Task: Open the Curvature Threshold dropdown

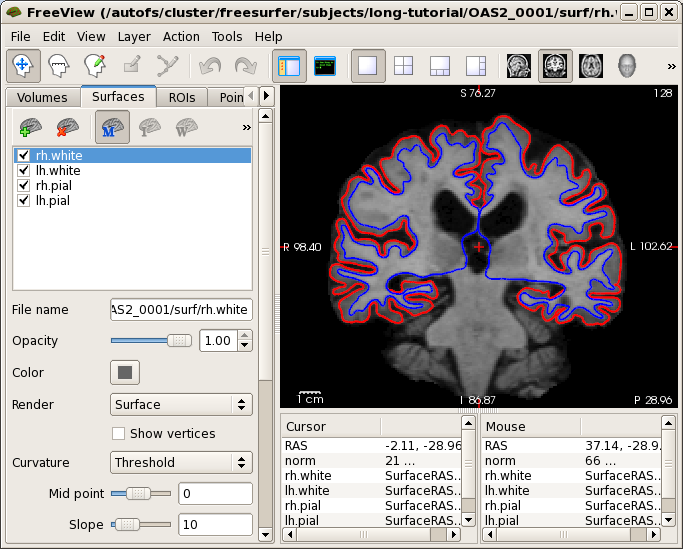Action: click(181, 463)
